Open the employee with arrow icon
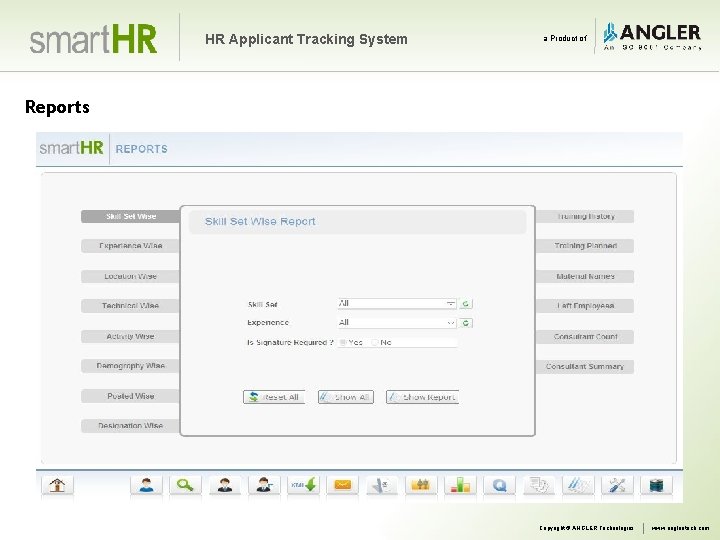 [264, 485]
